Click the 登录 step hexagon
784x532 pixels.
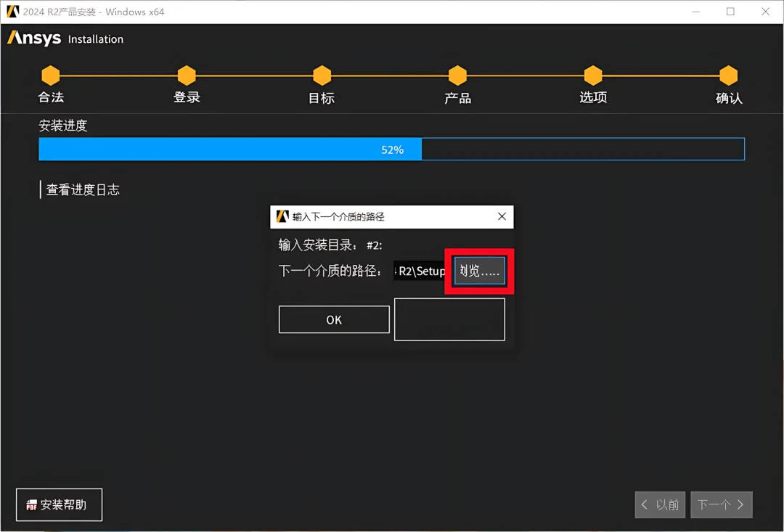187,75
